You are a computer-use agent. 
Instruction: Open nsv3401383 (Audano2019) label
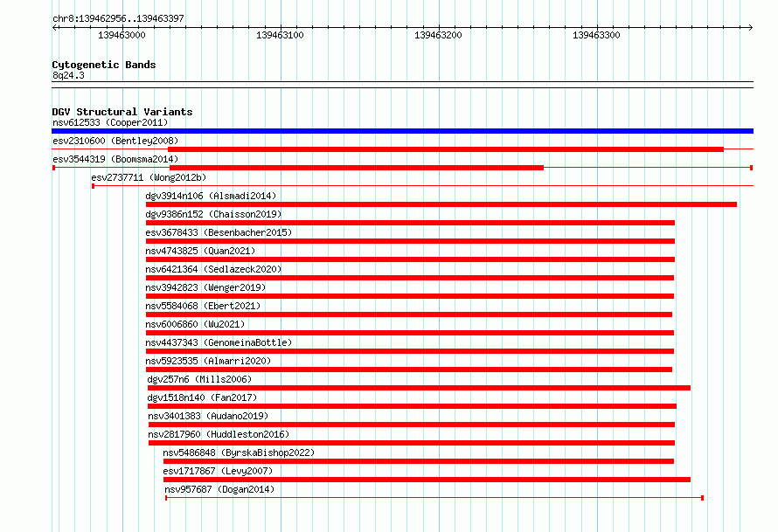click(x=208, y=416)
